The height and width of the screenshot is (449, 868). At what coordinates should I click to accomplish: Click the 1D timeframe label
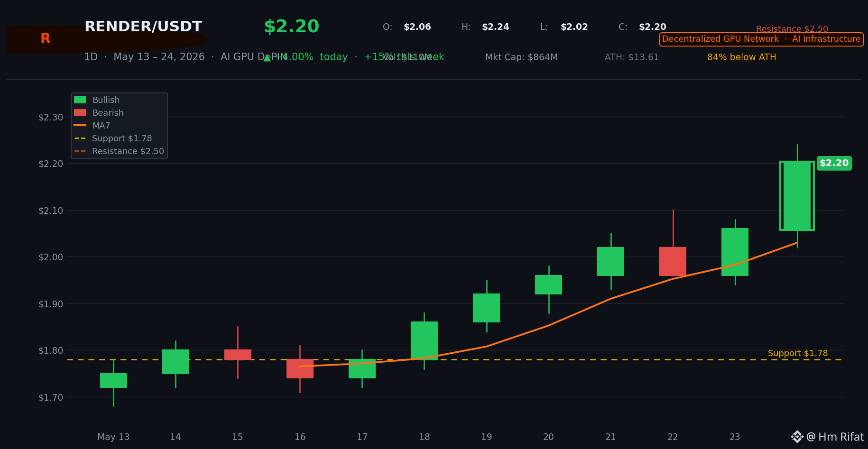pyautogui.click(x=91, y=57)
